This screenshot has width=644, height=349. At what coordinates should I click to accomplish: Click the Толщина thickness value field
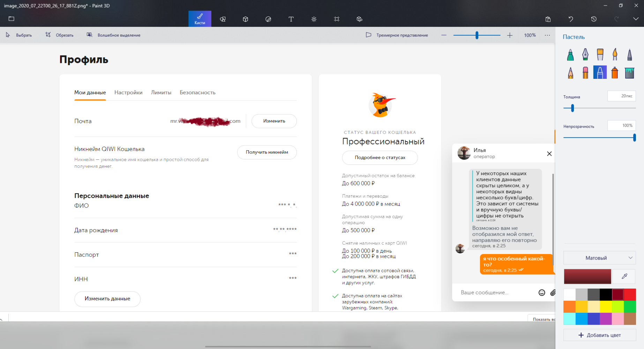[621, 96]
